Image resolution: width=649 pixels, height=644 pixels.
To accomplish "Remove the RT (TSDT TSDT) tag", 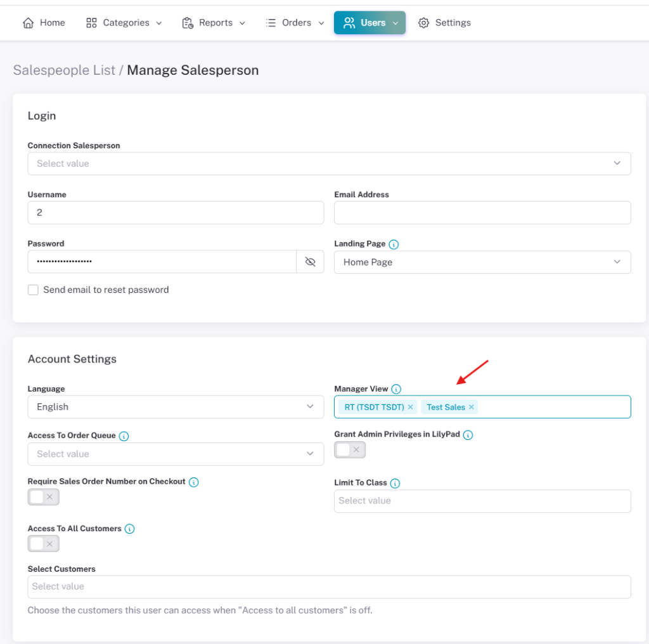I will (x=410, y=407).
